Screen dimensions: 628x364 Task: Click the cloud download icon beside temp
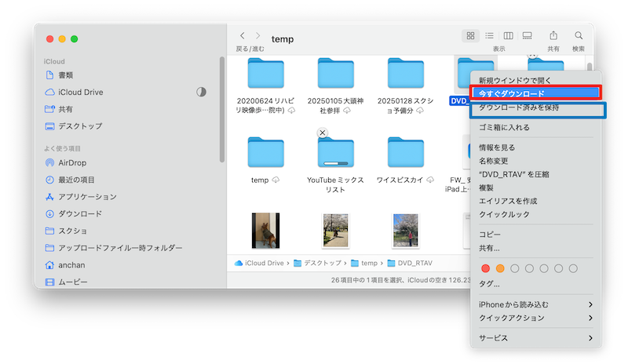(276, 180)
